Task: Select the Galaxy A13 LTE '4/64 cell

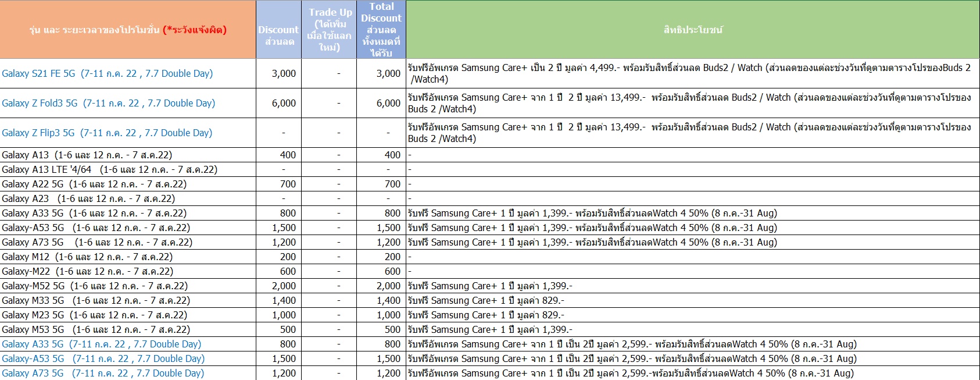Action: (x=128, y=169)
